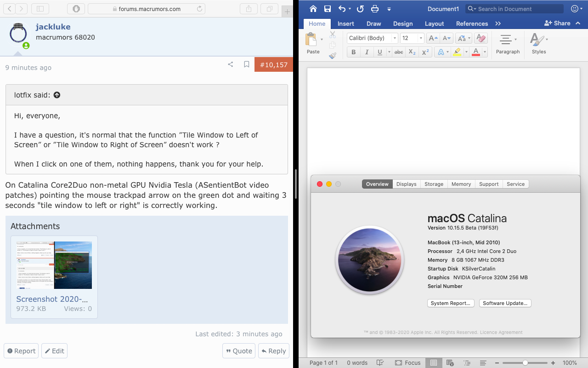
Task: Jump to lotfix's original post arrow icon
Action: (x=57, y=95)
